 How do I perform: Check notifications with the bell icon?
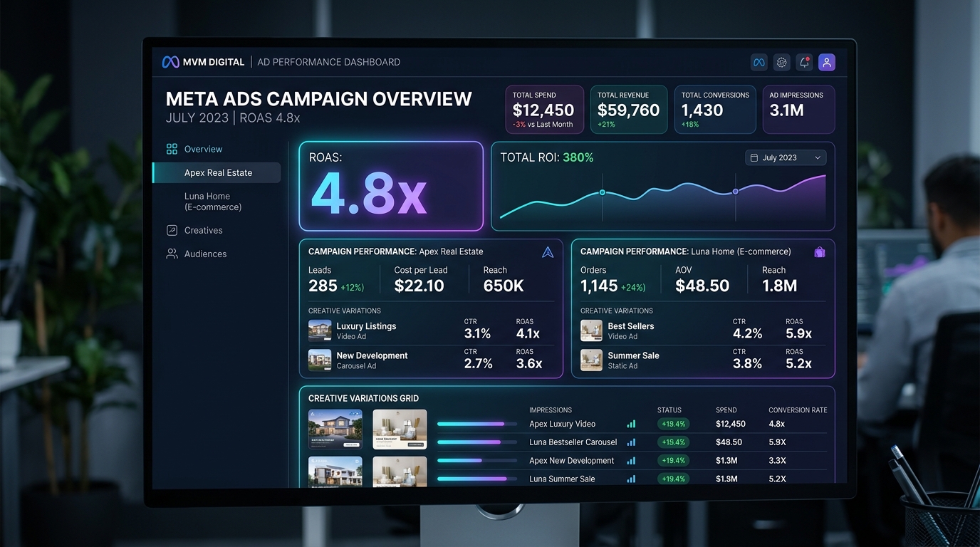pyautogui.click(x=804, y=63)
